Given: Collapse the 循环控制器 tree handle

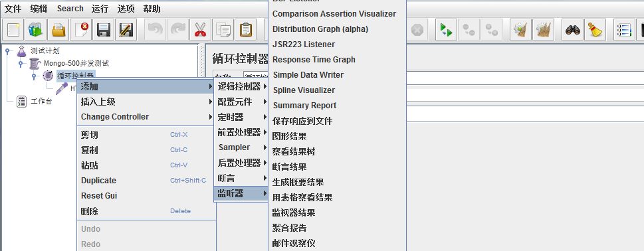Looking at the screenshot, I should pyautogui.click(x=34, y=76).
